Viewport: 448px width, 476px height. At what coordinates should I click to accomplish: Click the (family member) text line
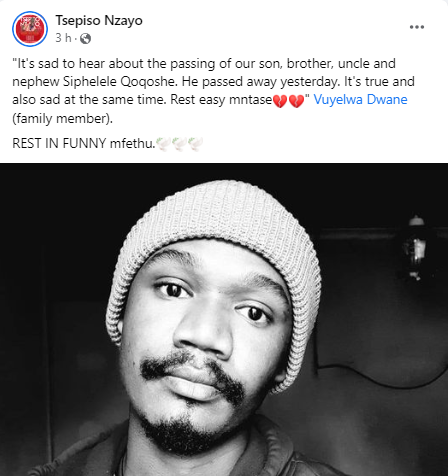coord(63,119)
